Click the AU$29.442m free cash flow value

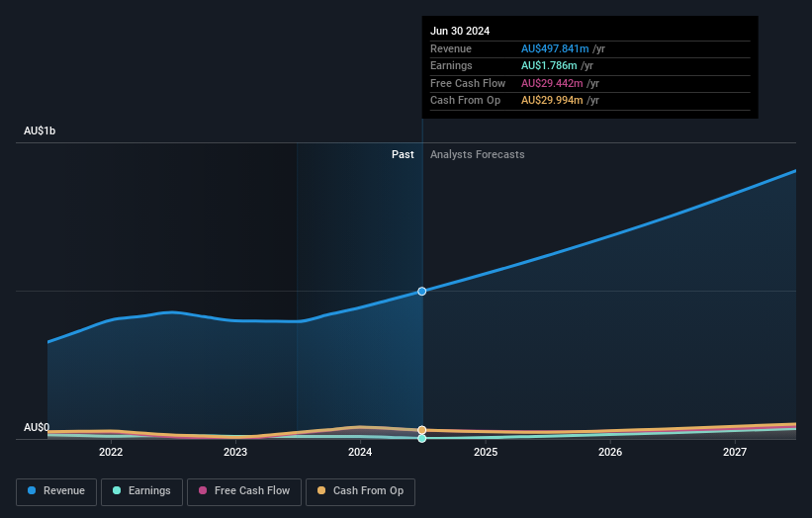pos(552,83)
